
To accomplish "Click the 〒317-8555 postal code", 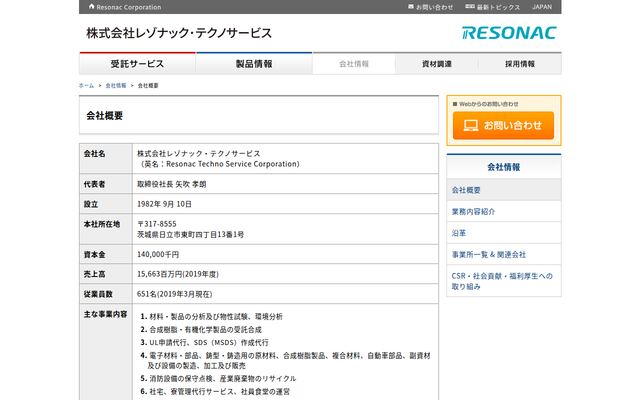I will [x=157, y=224].
